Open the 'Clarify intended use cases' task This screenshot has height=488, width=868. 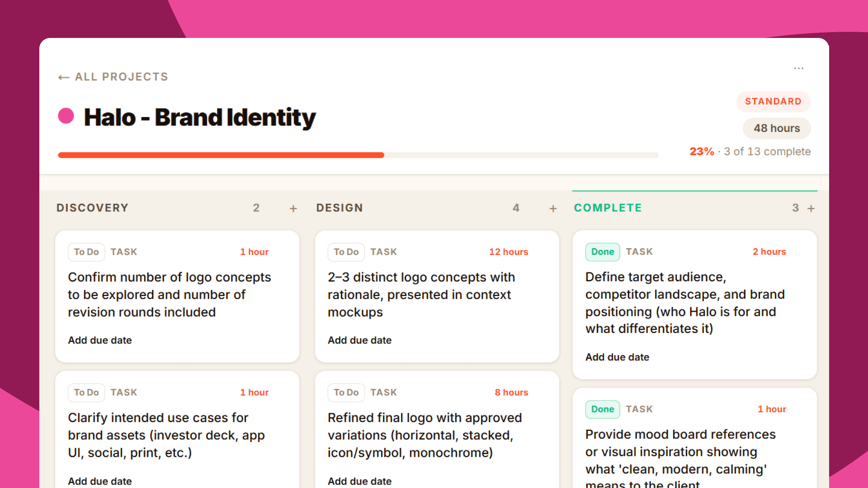click(x=166, y=435)
